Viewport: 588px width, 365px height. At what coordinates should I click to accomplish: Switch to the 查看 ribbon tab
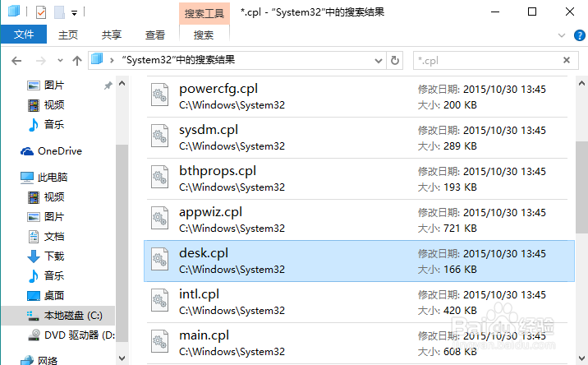(x=155, y=35)
